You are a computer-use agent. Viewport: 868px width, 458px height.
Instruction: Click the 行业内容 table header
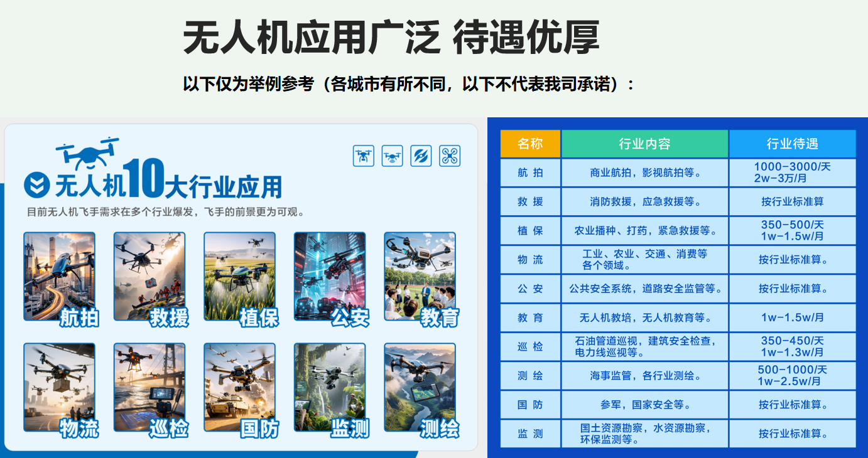pyautogui.click(x=644, y=144)
